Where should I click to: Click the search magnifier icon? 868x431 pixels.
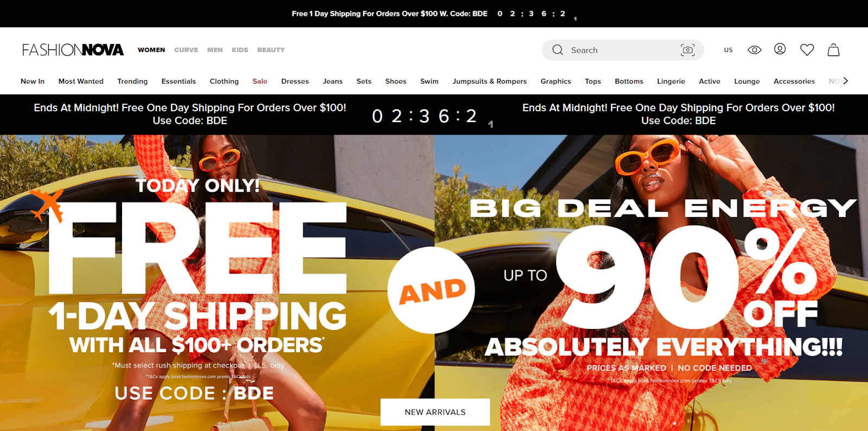coord(558,50)
